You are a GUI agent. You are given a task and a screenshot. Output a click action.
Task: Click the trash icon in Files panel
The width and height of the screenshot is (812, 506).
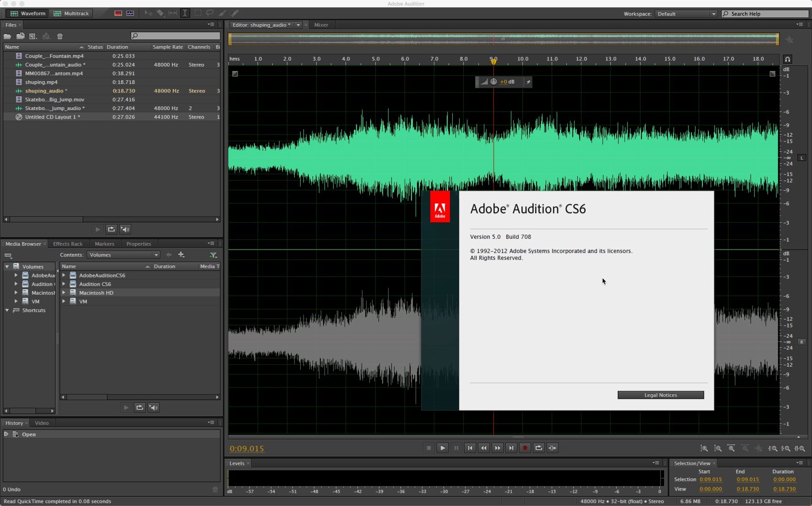[60, 36]
